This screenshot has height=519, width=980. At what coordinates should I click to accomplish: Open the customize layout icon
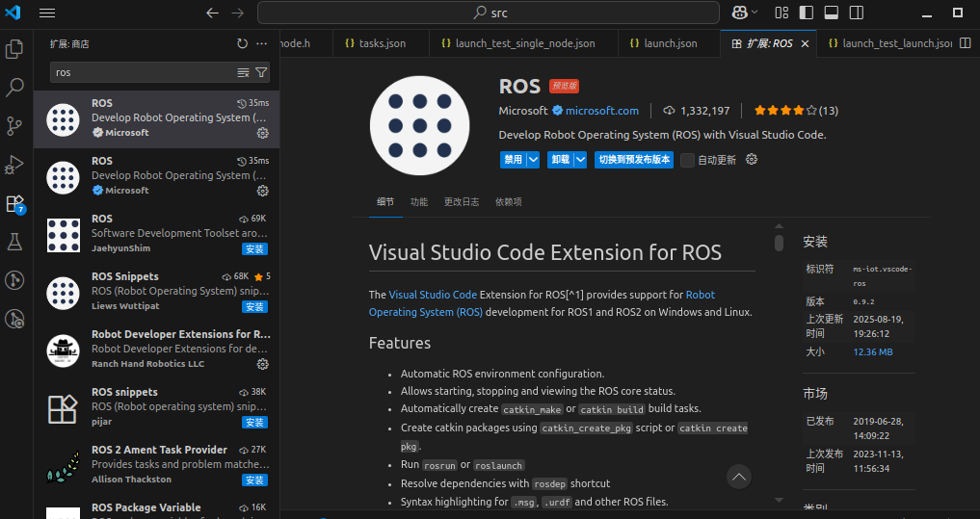click(781, 13)
